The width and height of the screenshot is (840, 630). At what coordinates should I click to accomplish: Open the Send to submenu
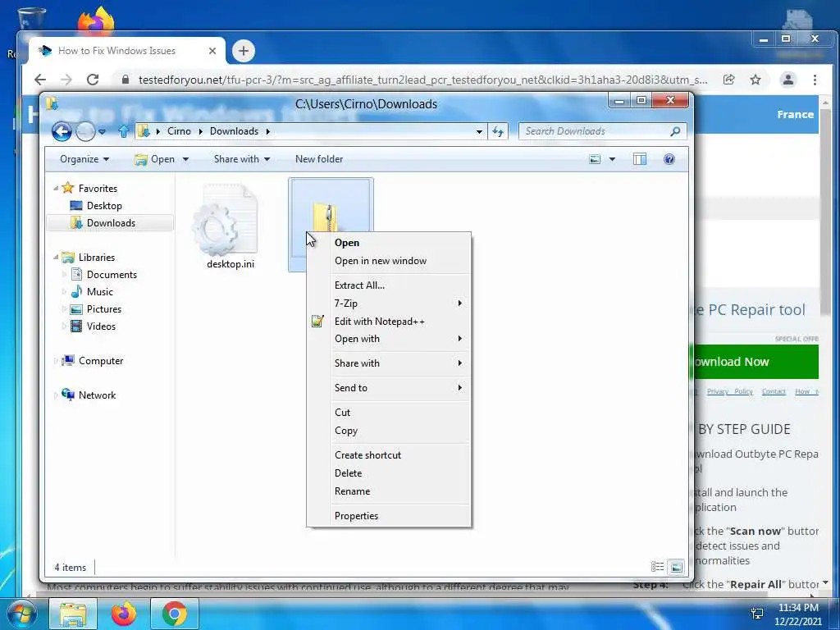pyautogui.click(x=389, y=388)
